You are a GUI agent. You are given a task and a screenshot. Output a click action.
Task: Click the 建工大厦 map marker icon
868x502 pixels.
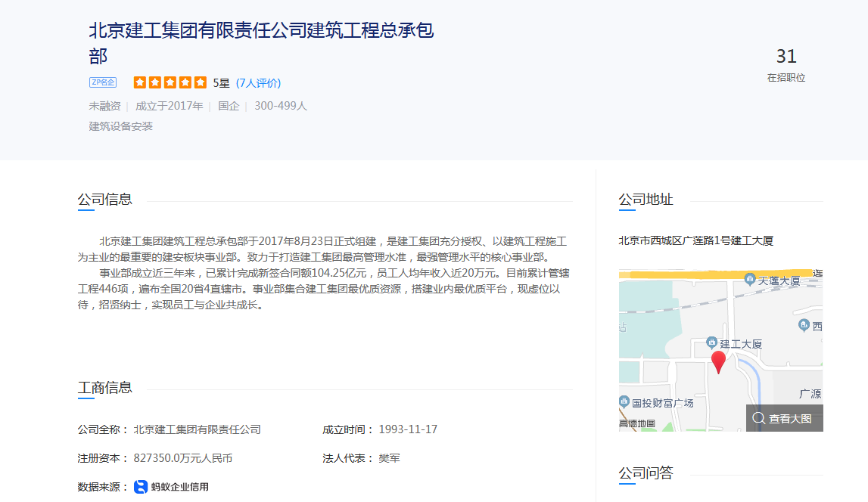[712, 342]
